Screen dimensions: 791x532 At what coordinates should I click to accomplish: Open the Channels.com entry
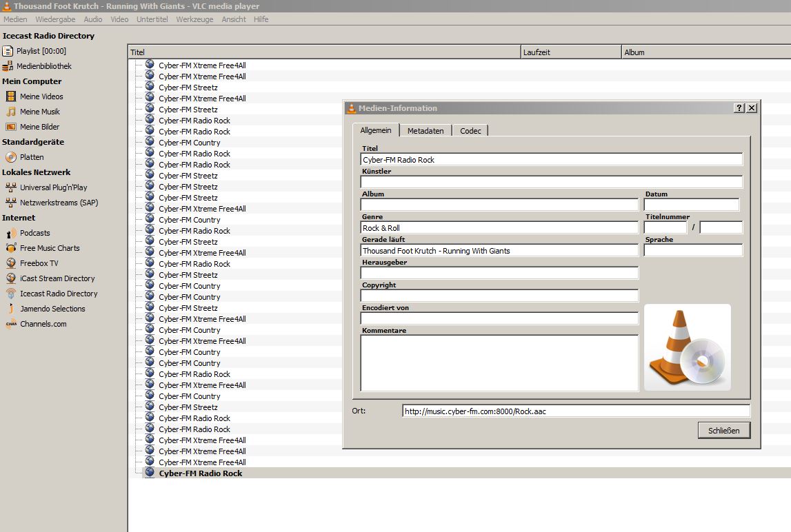pyautogui.click(x=43, y=324)
